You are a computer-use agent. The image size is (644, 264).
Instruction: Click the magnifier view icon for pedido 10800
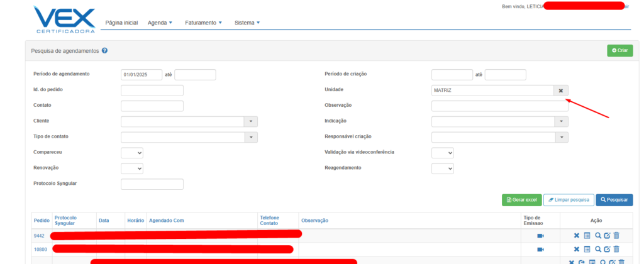598,250
